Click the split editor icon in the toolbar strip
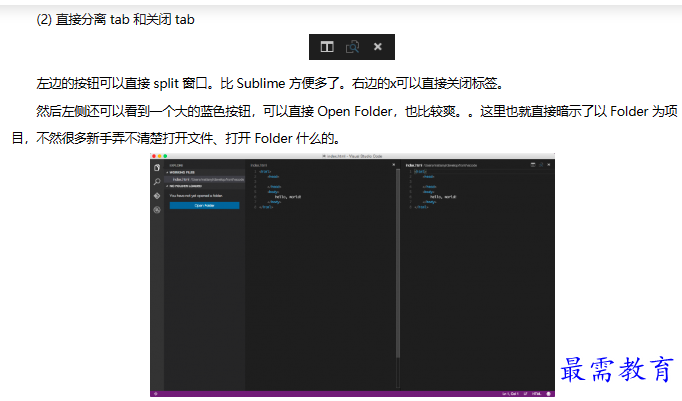682x401 pixels. 327,47
